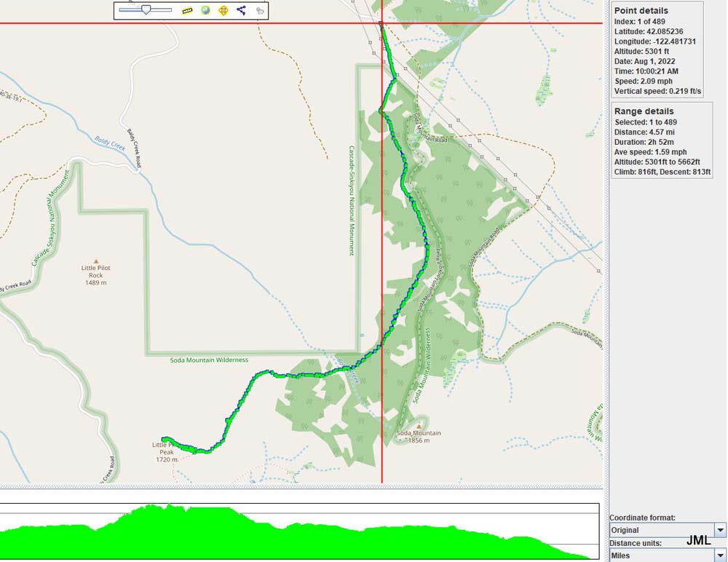
Task: Click the Little Pilot Rock peak triangle
Action: pyautogui.click(x=94, y=260)
